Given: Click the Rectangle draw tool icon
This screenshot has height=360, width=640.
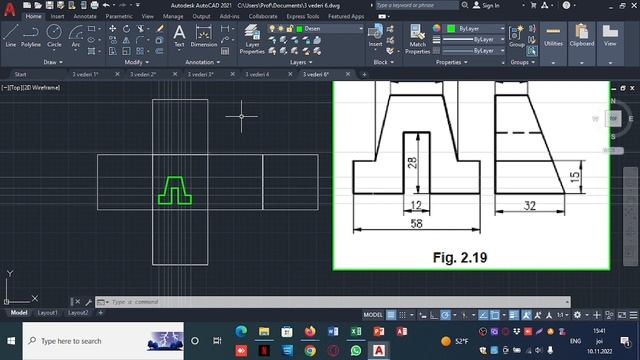Looking at the screenshot, I should pyautogui.click(x=91, y=29).
